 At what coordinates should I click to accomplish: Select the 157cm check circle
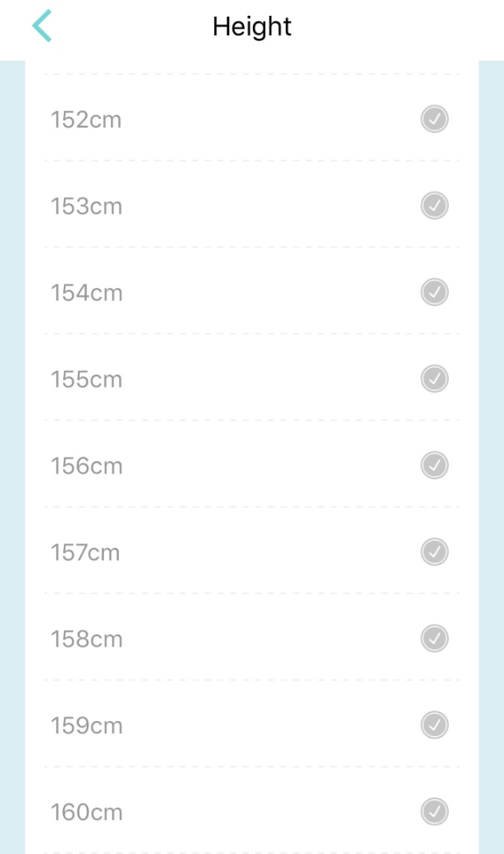434,552
